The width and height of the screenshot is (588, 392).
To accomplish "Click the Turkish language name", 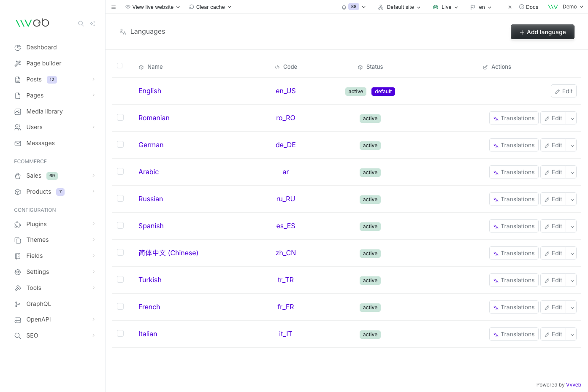I will click(x=150, y=280).
